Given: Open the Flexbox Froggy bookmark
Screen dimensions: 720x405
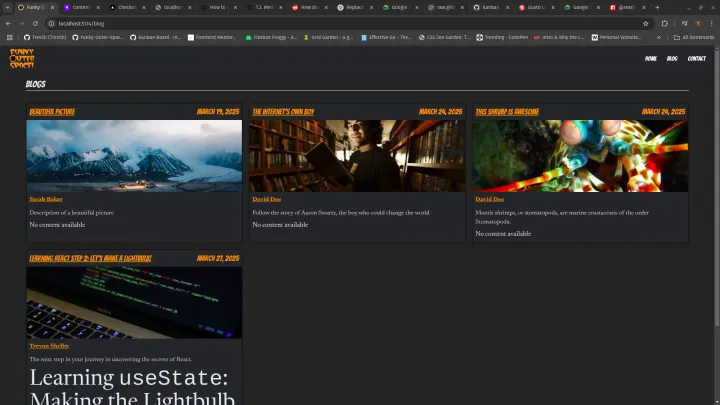Looking at the screenshot, I should pos(271,37).
